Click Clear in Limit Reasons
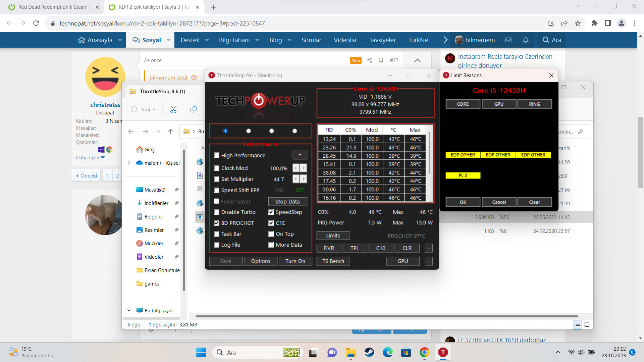This screenshot has height=362, width=644. [x=534, y=202]
